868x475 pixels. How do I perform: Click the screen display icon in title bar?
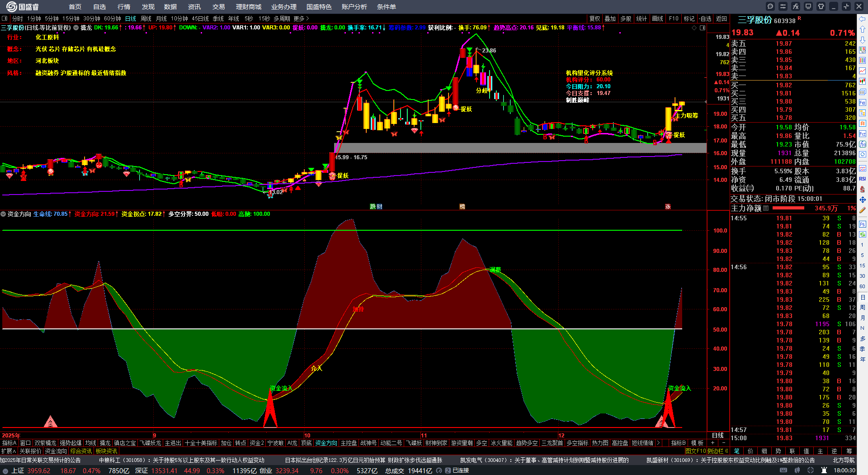pos(808,6)
